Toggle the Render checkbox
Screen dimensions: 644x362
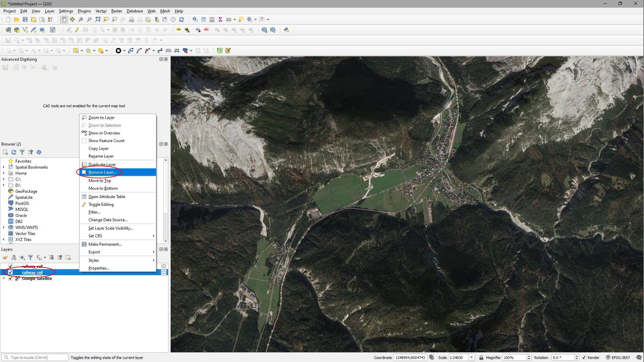point(584,358)
